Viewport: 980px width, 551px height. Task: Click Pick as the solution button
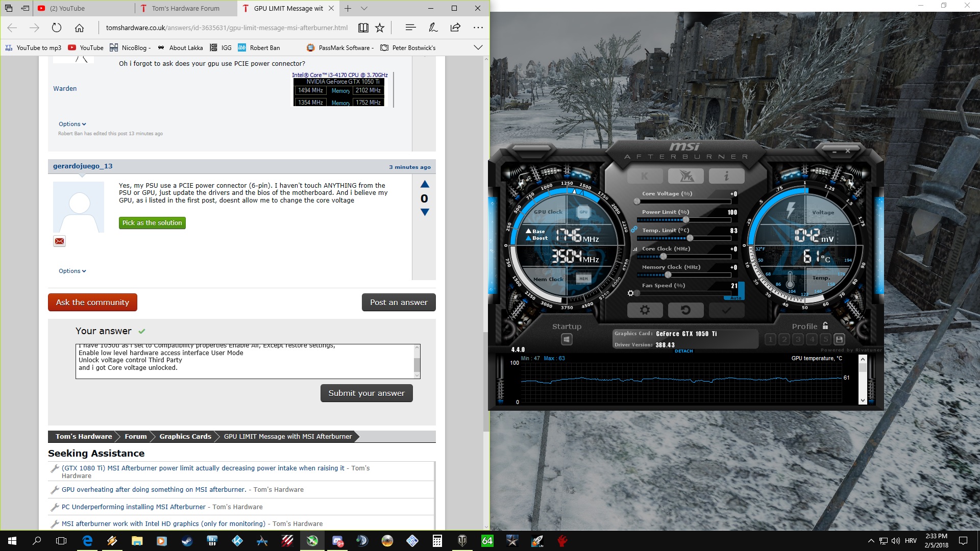(x=152, y=223)
